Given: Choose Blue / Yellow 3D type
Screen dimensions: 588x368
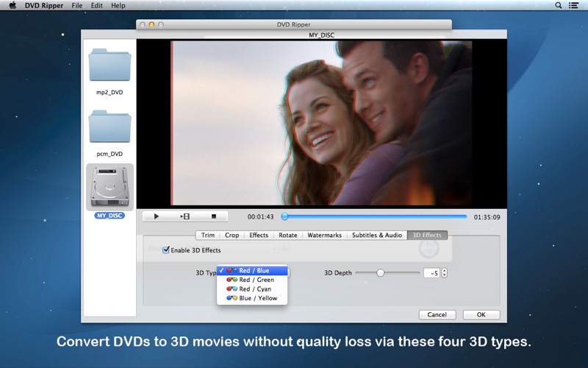Looking at the screenshot, I should click(252, 298).
